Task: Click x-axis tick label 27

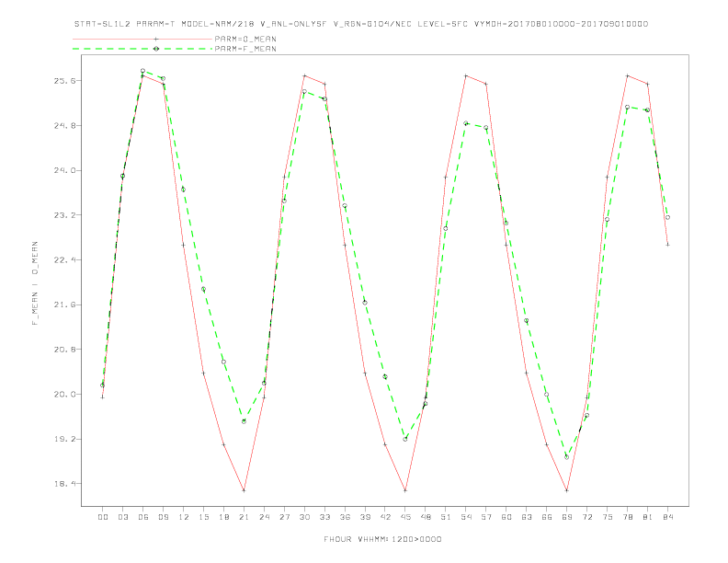Action: (284, 517)
